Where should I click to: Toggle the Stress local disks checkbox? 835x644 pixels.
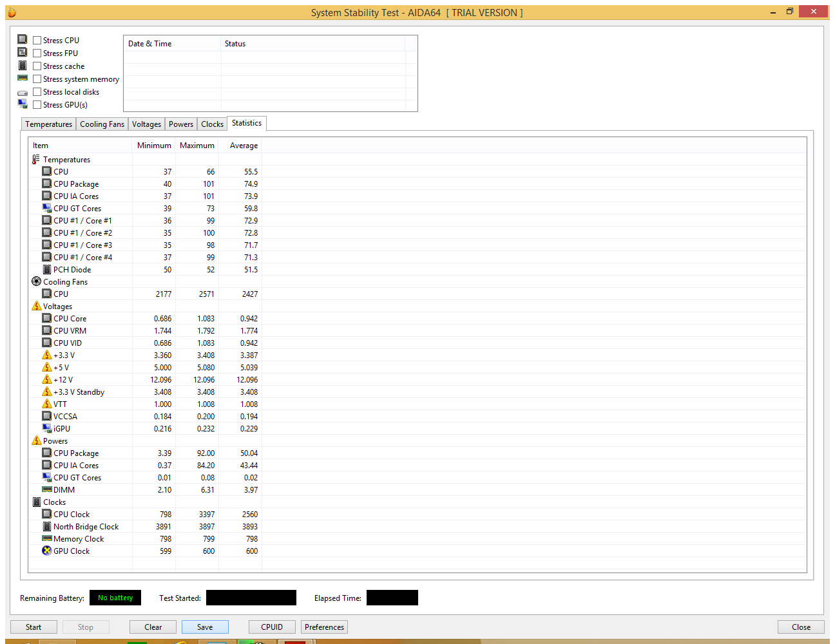[37, 91]
